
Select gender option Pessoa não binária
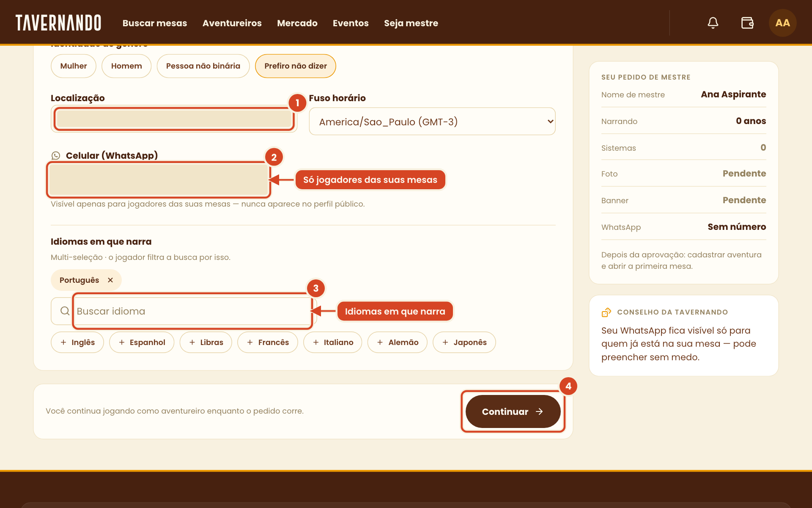coord(203,66)
